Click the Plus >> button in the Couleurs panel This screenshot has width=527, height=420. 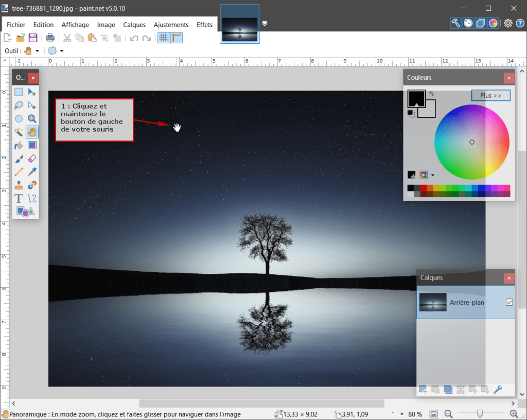(490, 95)
